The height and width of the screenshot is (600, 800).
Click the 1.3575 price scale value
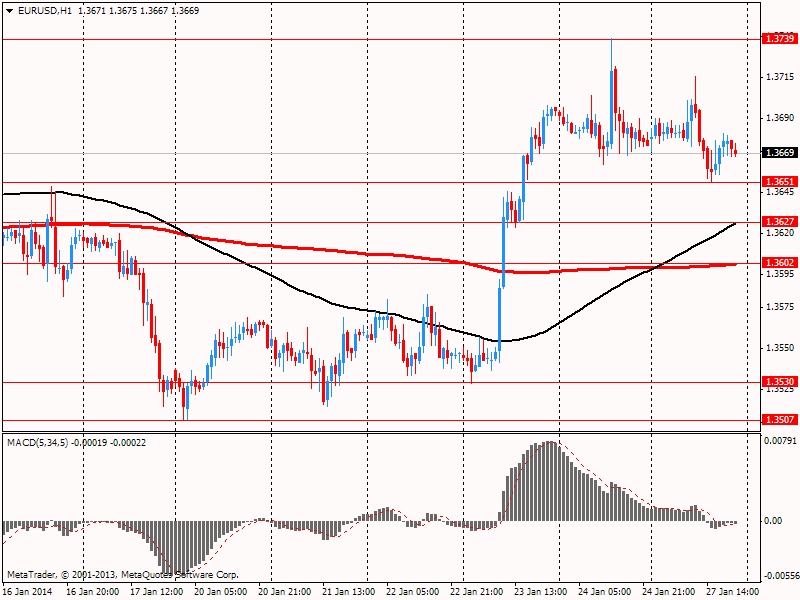781,307
